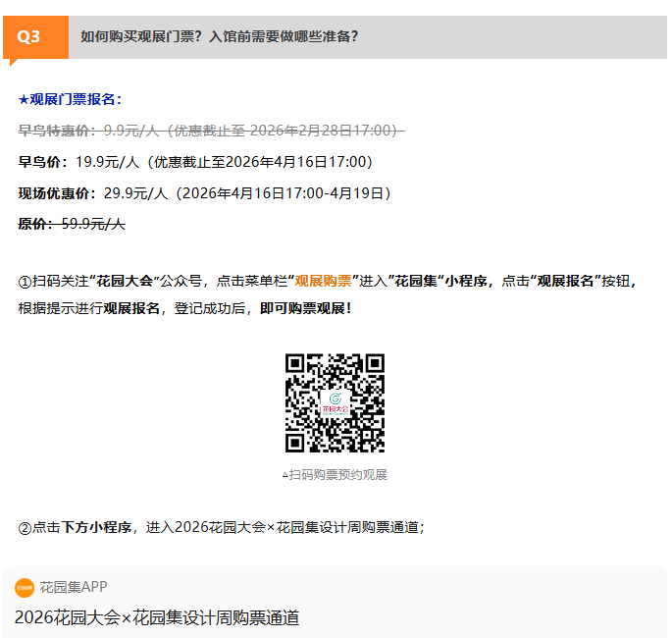The width and height of the screenshot is (672, 638).
Task: Select the 现场优惠价 29.9元/人 line
Action: point(204,193)
